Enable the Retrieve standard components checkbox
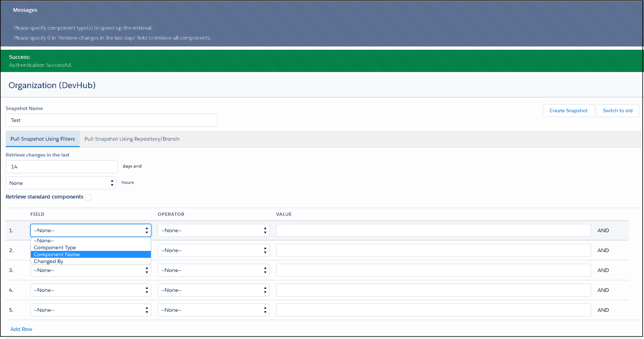This screenshot has height=339, width=644. pyautogui.click(x=88, y=197)
